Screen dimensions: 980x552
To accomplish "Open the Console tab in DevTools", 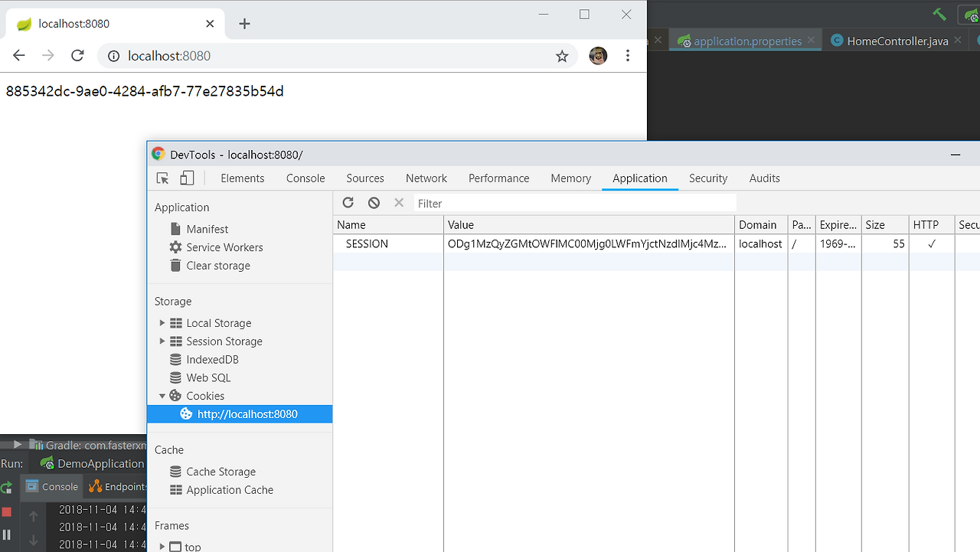I will coord(305,178).
